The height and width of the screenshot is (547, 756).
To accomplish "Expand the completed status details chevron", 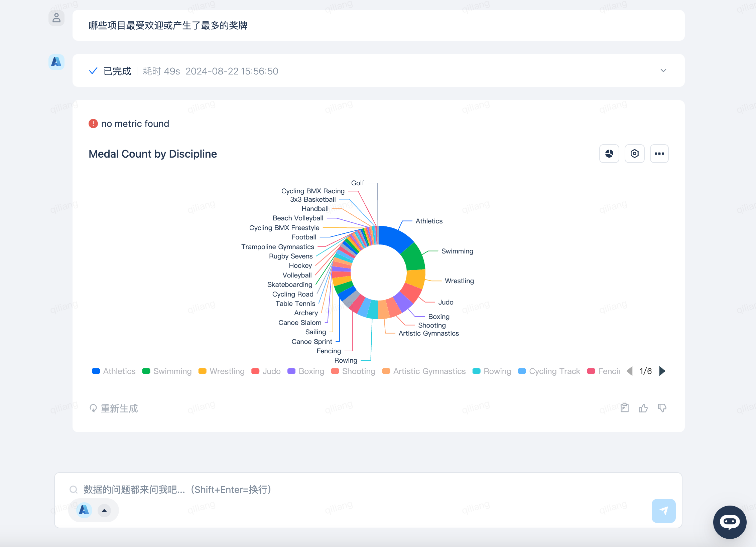I will pyautogui.click(x=663, y=70).
